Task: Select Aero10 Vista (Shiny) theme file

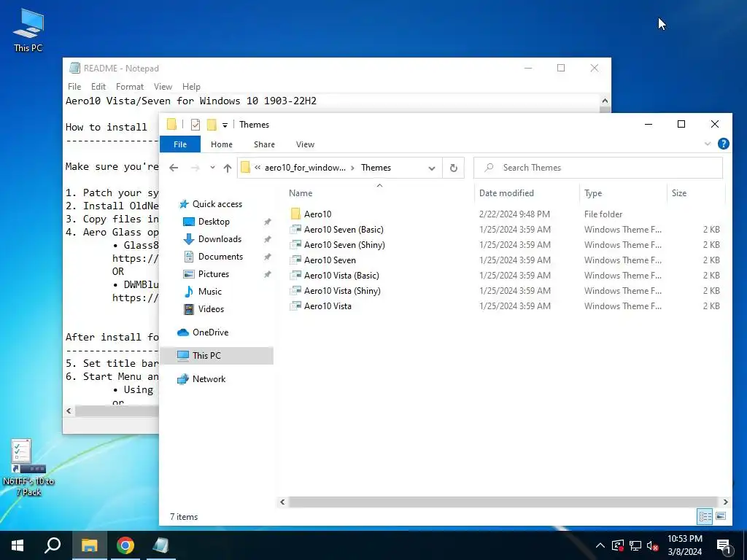Action: click(x=342, y=290)
